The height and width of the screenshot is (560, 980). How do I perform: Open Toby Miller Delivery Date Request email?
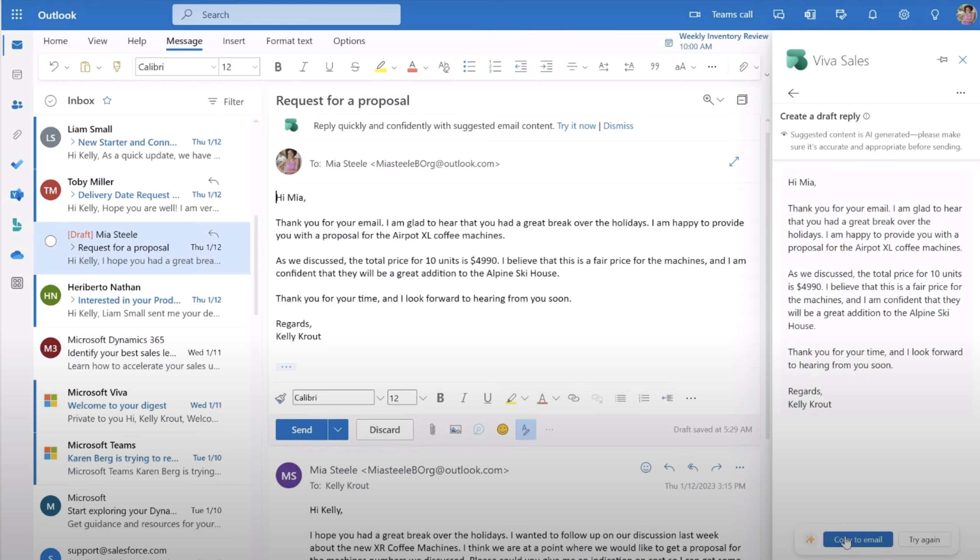[142, 195]
